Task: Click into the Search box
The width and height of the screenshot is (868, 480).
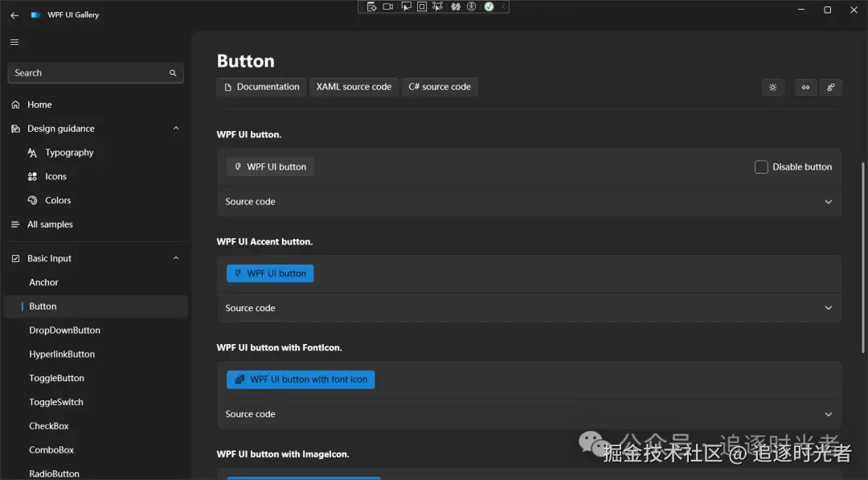Action: (96, 73)
